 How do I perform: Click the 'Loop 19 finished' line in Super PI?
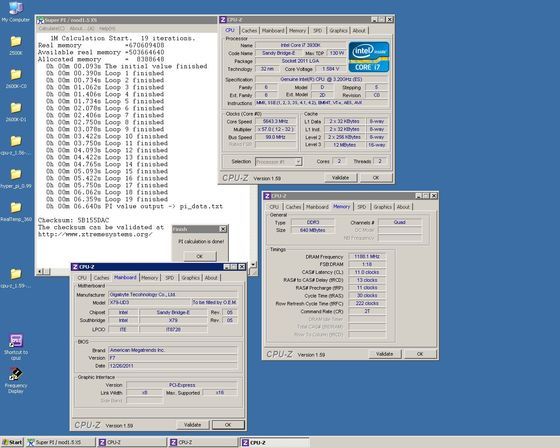tap(106, 199)
